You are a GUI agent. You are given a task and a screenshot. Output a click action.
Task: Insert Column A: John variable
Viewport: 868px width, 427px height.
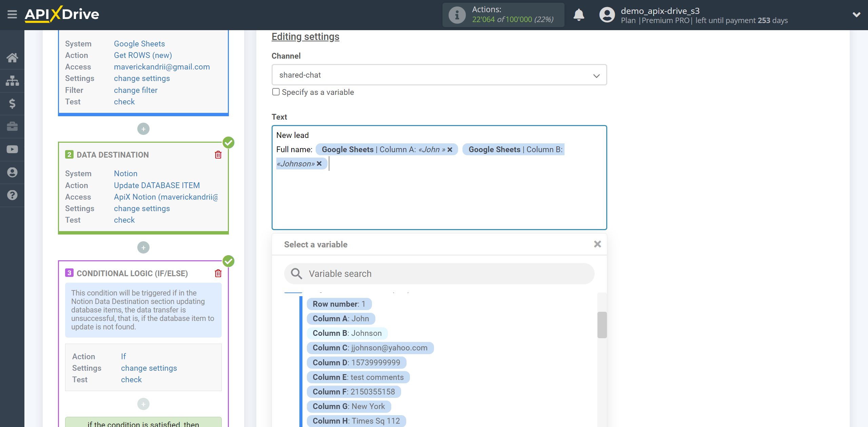[341, 319]
